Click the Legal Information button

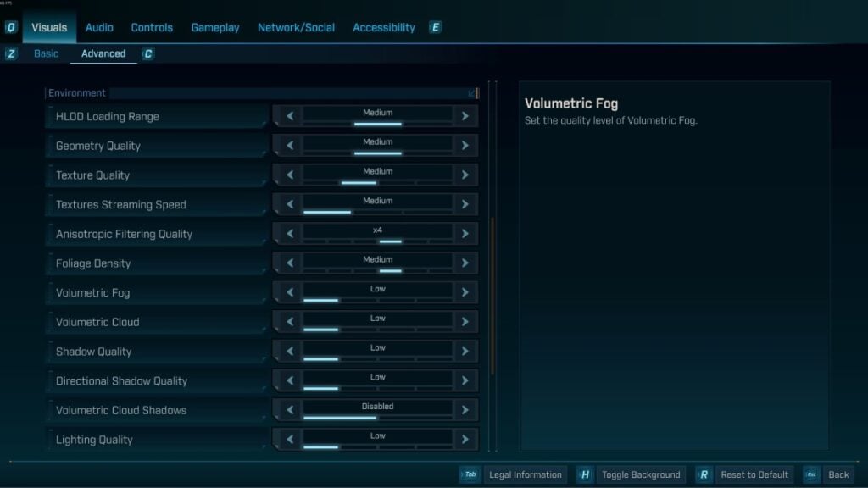coord(525,474)
